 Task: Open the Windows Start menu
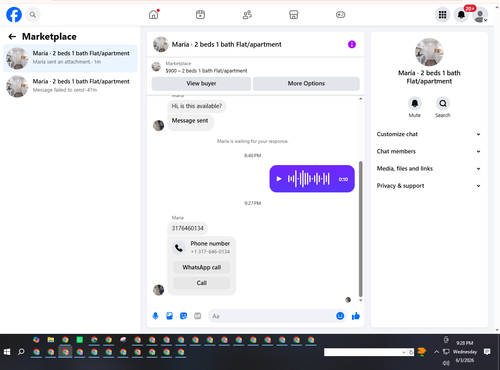click(7, 352)
